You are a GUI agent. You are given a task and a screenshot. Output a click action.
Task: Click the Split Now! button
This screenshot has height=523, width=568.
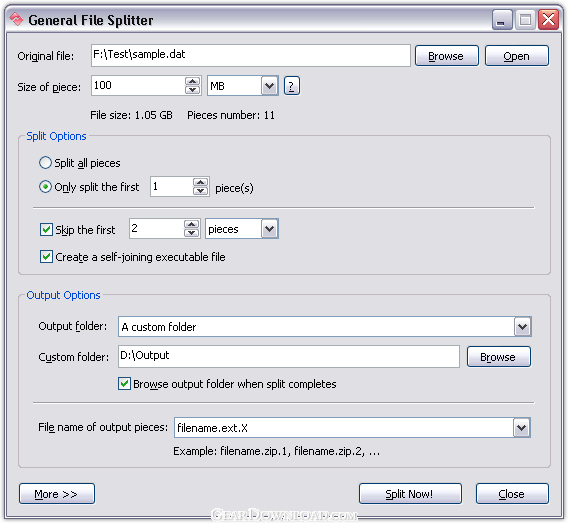[x=410, y=494]
